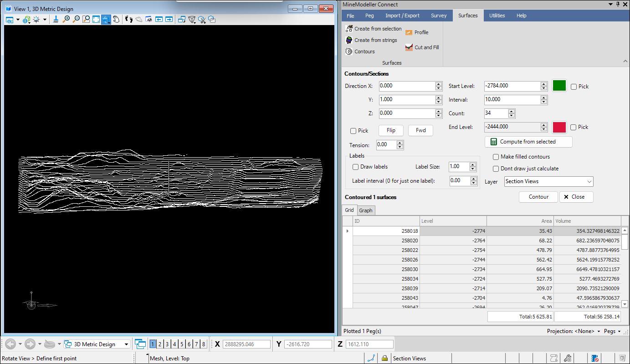Switch to the Graph tab
The image size is (630, 364).
[365, 210]
